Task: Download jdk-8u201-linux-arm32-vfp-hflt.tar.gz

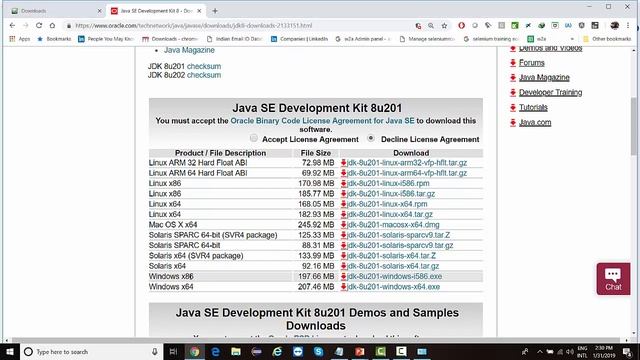Action: (x=407, y=162)
